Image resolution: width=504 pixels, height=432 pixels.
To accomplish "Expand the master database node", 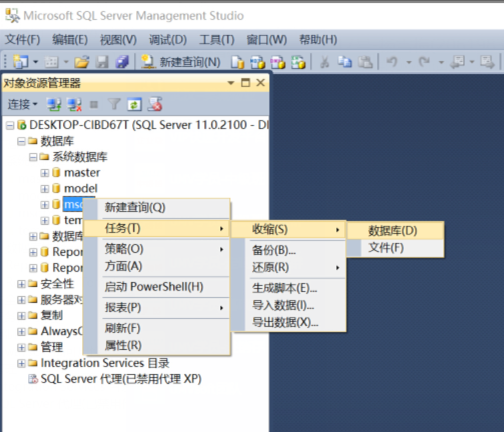I will [x=45, y=173].
